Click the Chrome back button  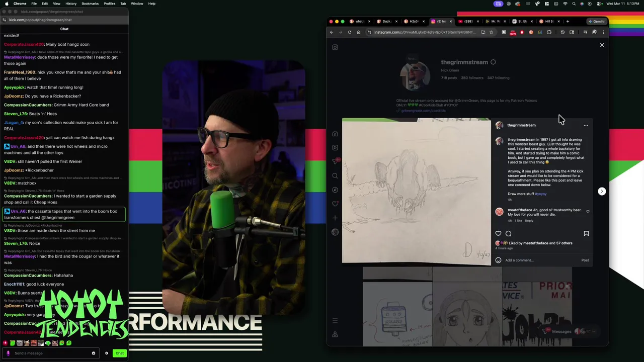coord(332,32)
